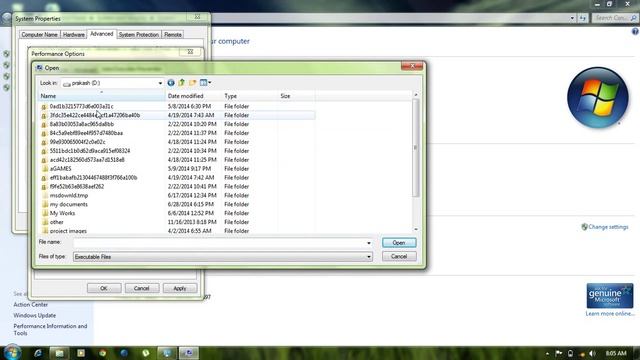Sort files by the Name column header

click(x=102, y=96)
